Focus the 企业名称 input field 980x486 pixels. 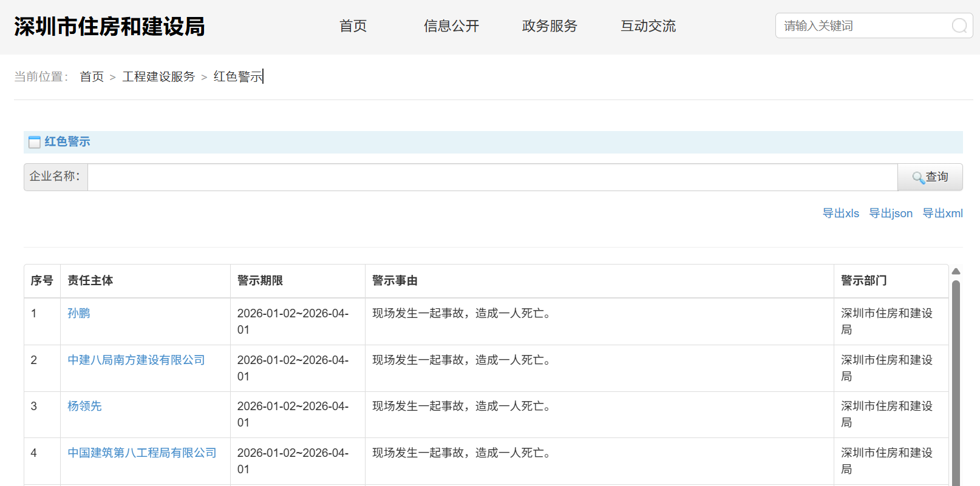pyautogui.click(x=492, y=177)
